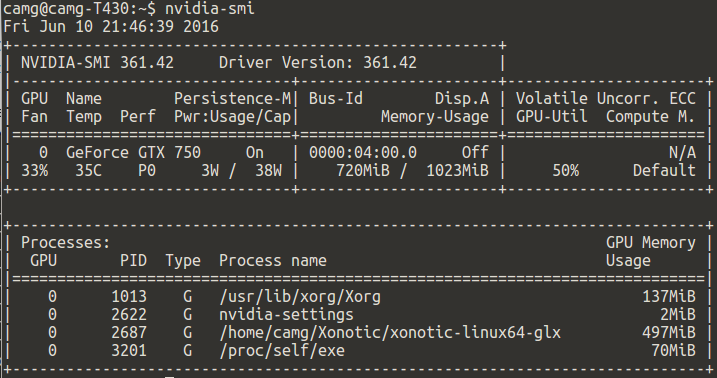
Task: Click the 'Memory-Usage' header text
Action: coord(435,117)
